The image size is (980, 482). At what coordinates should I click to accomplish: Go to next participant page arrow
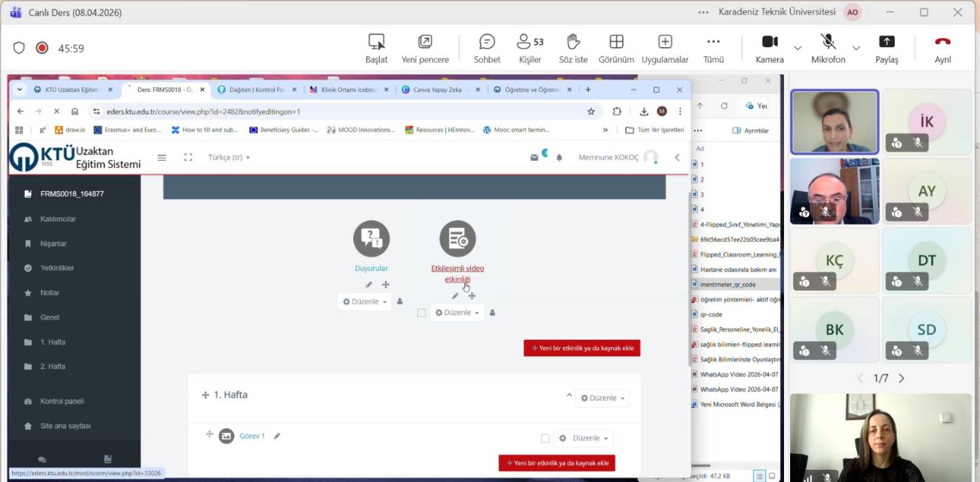click(902, 379)
